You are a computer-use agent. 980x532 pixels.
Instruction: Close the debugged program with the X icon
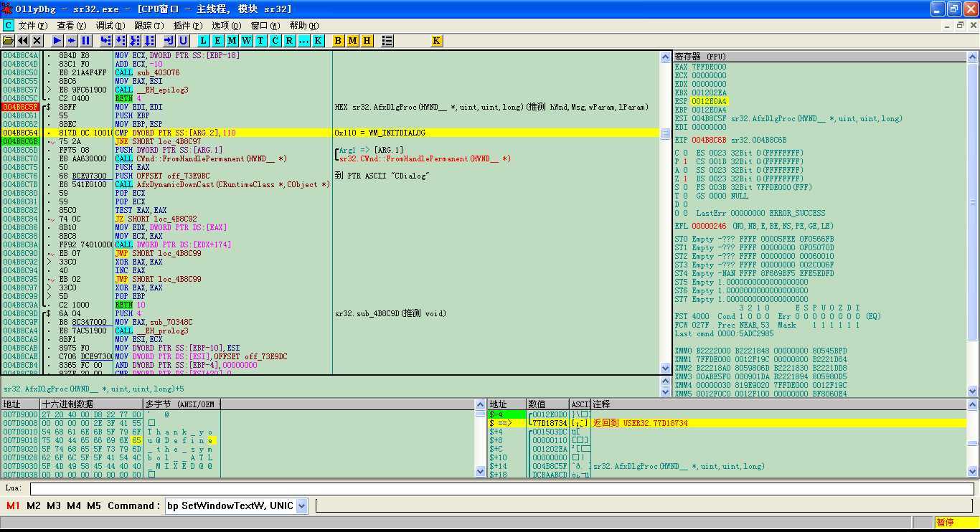tap(37, 41)
